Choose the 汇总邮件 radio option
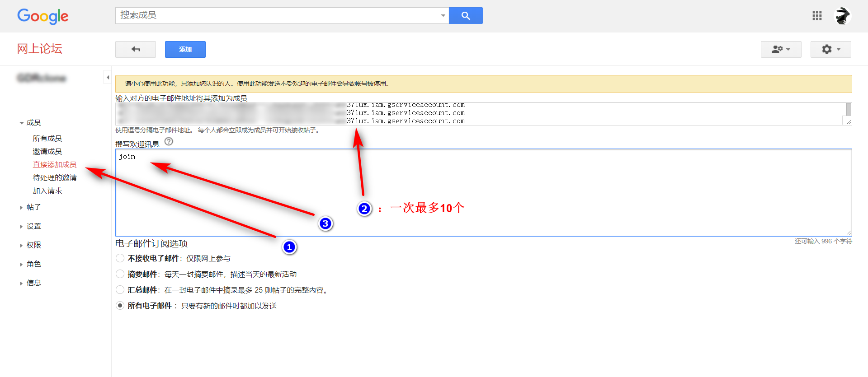Screen dimensions: 868x377 click(120, 290)
